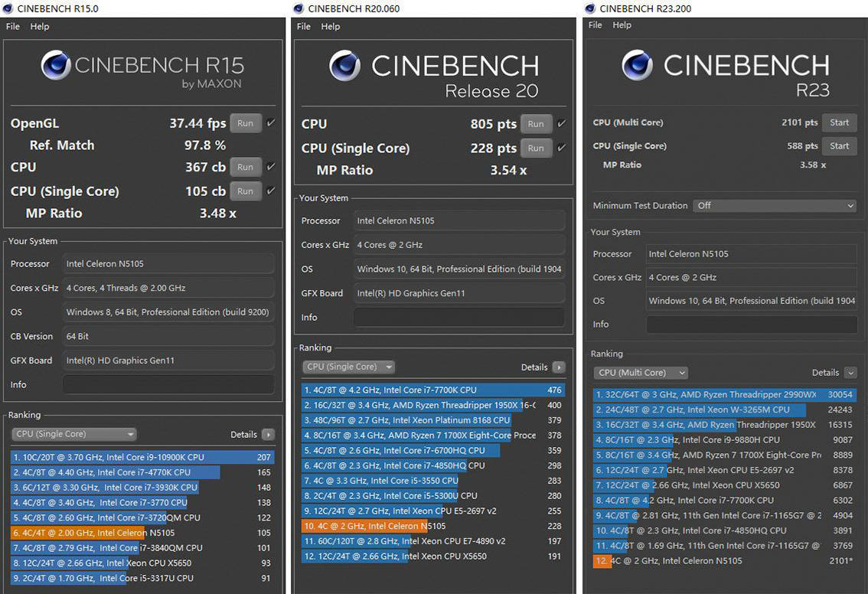Open CPU (Single Core) ranking dropdown in R15
The image size is (868, 594).
click(x=74, y=434)
